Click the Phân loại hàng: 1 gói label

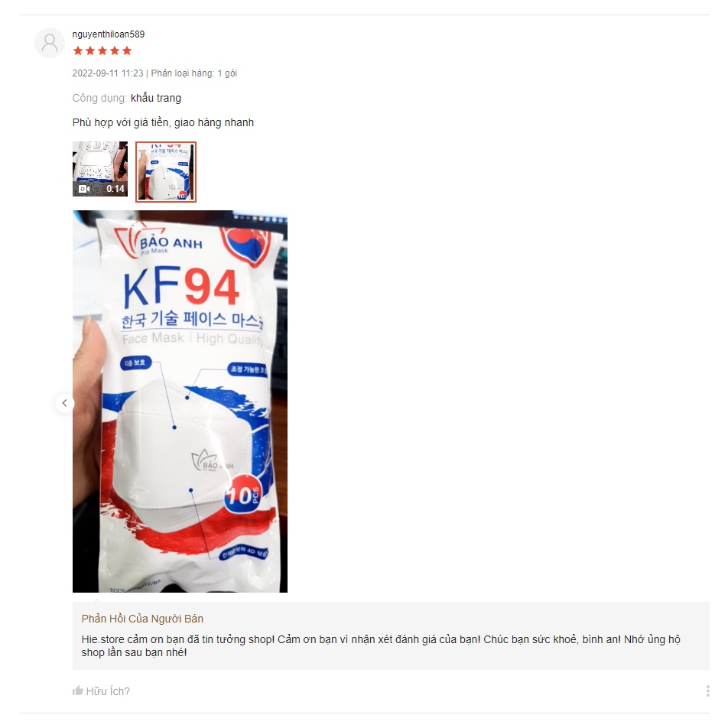[x=194, y=73]
